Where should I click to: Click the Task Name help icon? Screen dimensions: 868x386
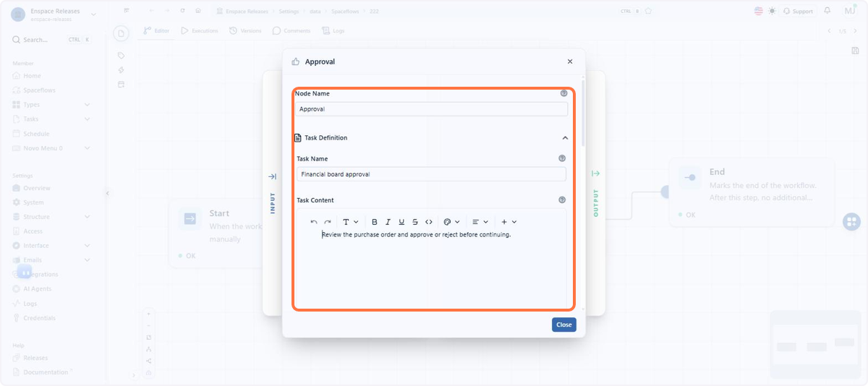[562, 158]
